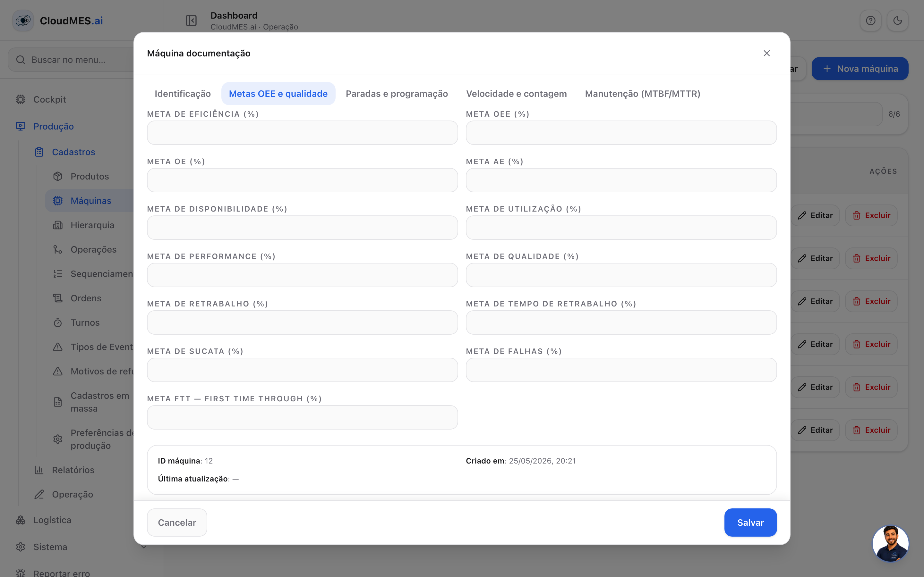
Task: Switch to the Identificação tab
Action: (183, 94)
